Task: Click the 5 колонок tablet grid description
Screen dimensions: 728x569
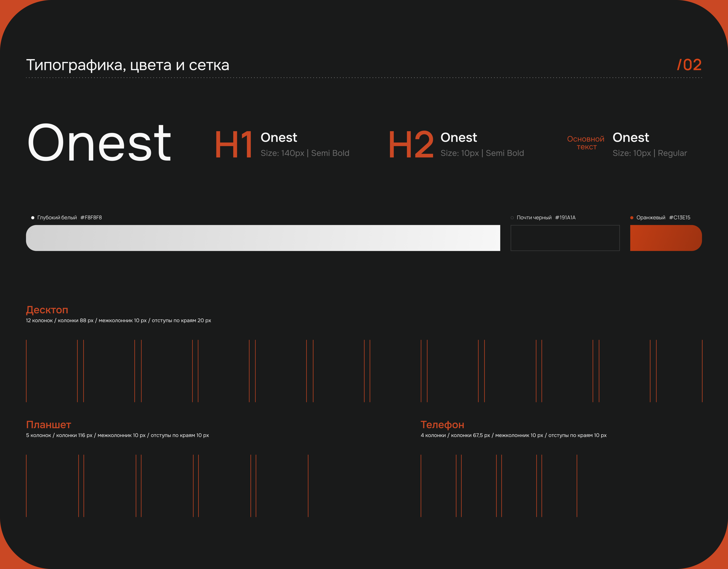Action: click(x=117, y=435)
